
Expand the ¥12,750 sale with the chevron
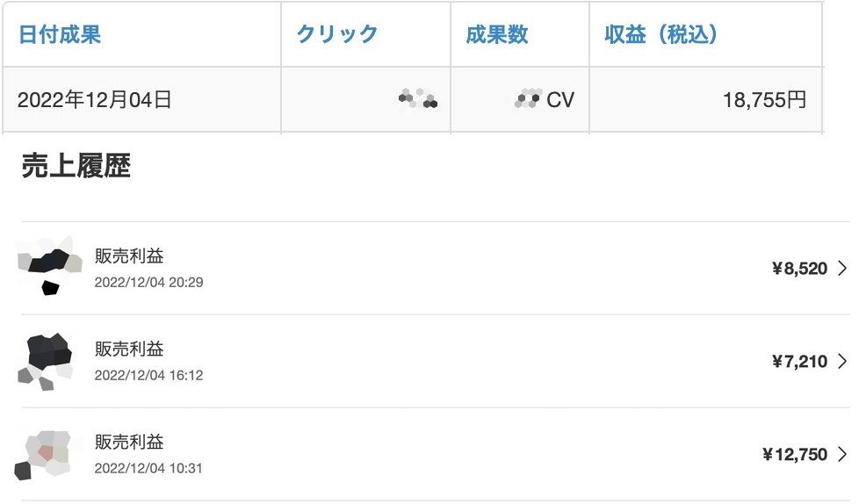(842, 454)
